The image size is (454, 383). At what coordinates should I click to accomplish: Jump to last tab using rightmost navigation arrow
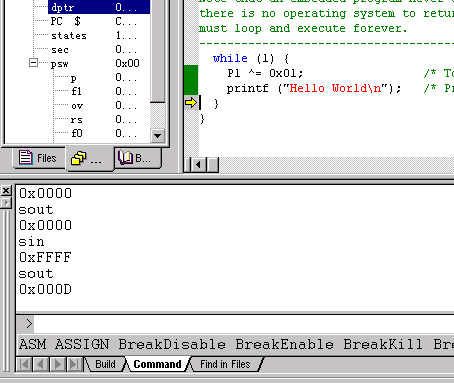[x=74, y=364]
